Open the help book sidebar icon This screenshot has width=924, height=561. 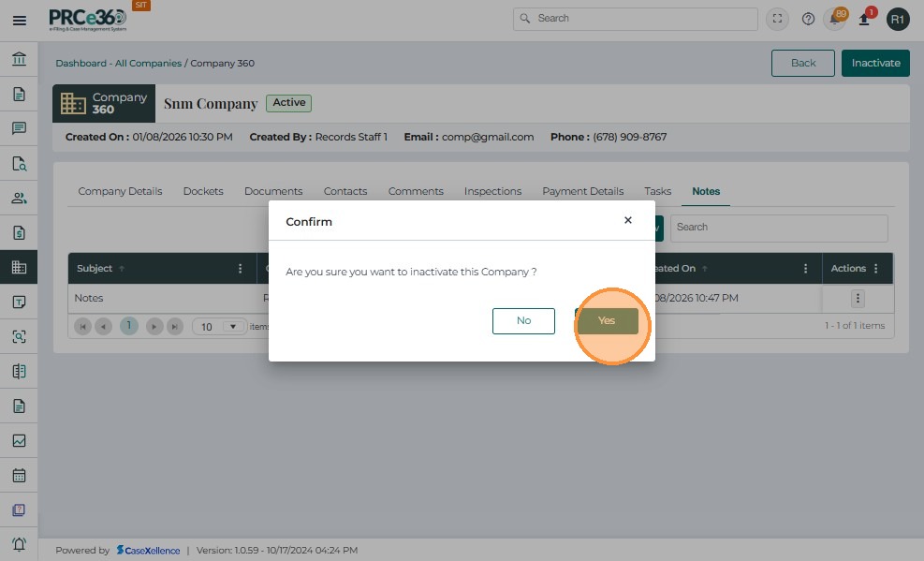coord(19,509)
